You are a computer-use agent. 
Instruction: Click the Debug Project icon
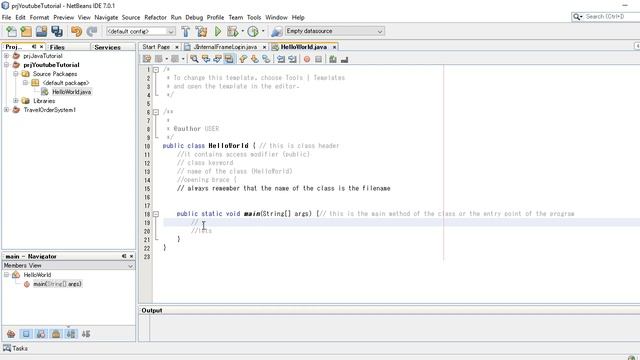pos(232,31)
